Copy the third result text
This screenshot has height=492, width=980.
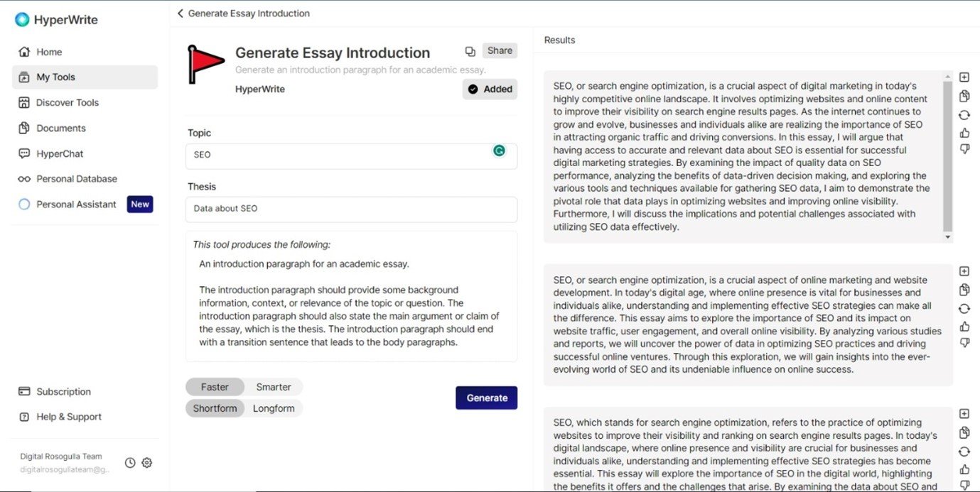click(x=964, y=432)
